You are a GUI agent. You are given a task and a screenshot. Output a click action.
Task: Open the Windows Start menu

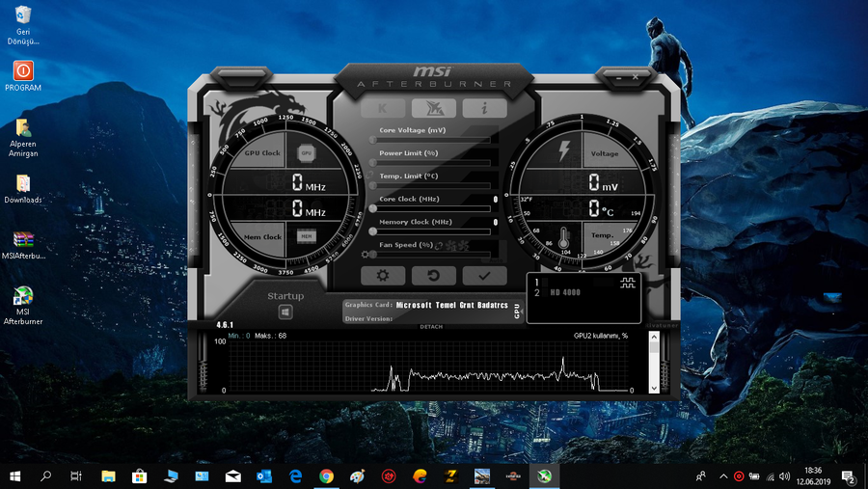click(x=14, y=476)
